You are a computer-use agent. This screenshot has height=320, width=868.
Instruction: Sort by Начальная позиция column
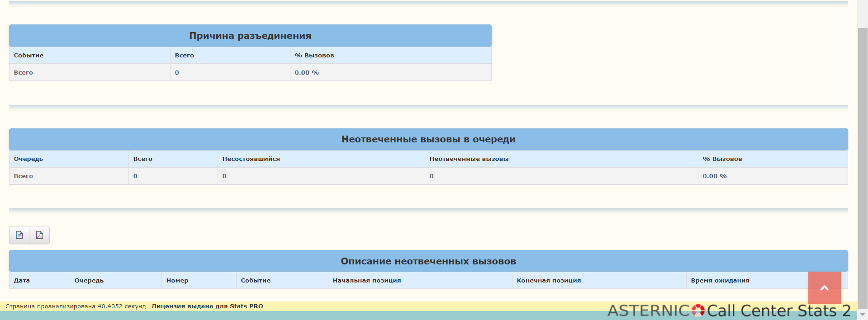[x=367, y=281]
